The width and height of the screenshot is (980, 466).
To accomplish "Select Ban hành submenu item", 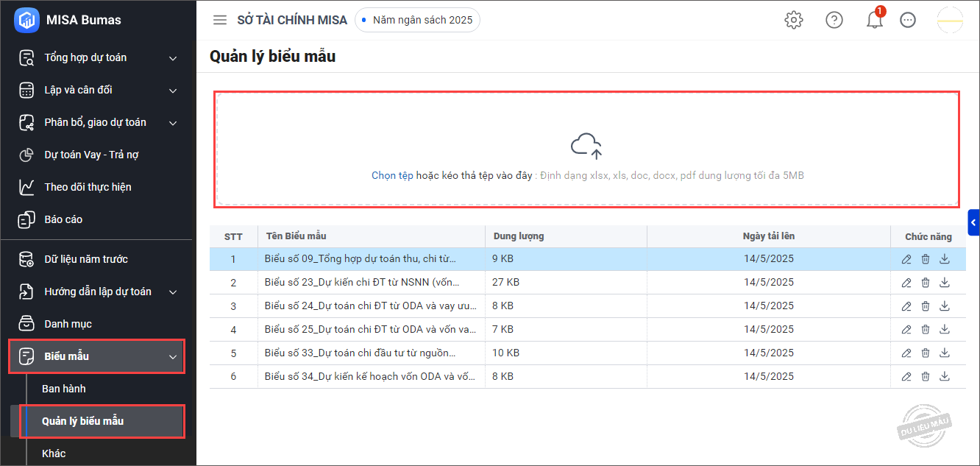I will pyautogui.click(x=64, y=389).
